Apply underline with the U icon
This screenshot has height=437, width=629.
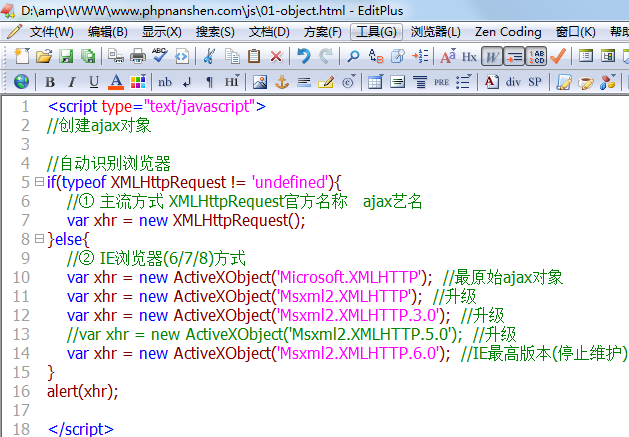94,82
